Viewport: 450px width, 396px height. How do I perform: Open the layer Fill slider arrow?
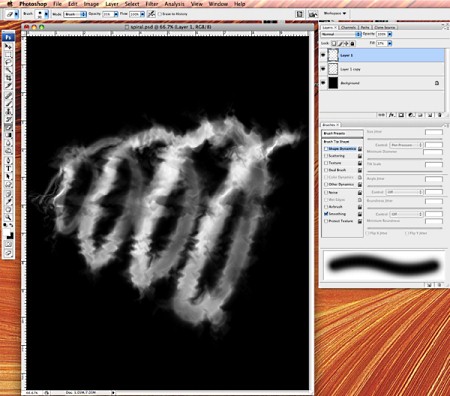[390, 43]
